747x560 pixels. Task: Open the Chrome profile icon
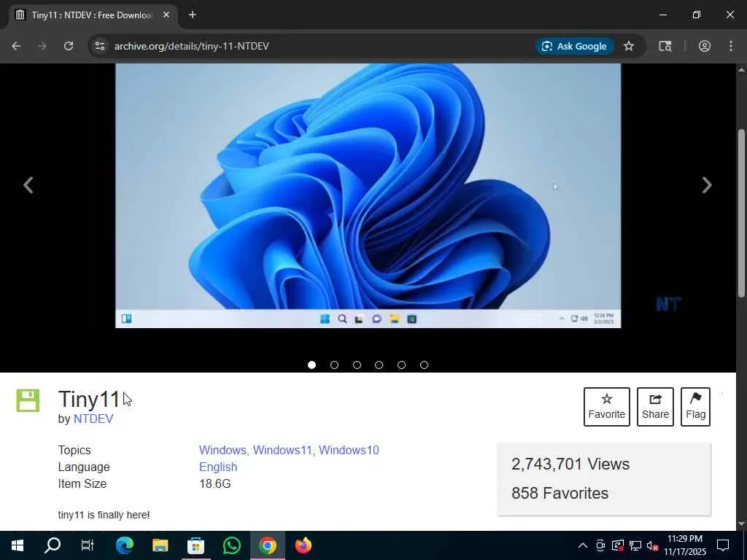pyautogui.click(x=705, y=46)
